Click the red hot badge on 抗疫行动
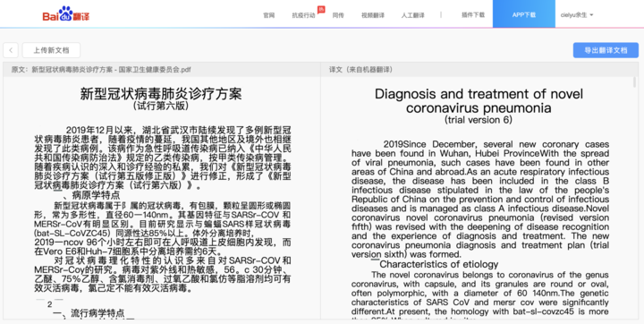644x324 pixels. click(321, 9)
